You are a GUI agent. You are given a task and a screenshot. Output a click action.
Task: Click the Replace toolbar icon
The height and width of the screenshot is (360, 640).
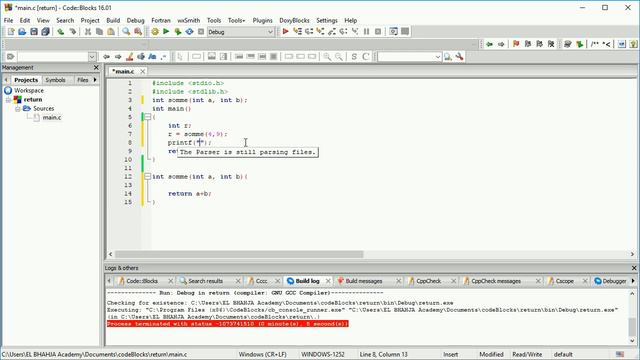coord(138,32)
